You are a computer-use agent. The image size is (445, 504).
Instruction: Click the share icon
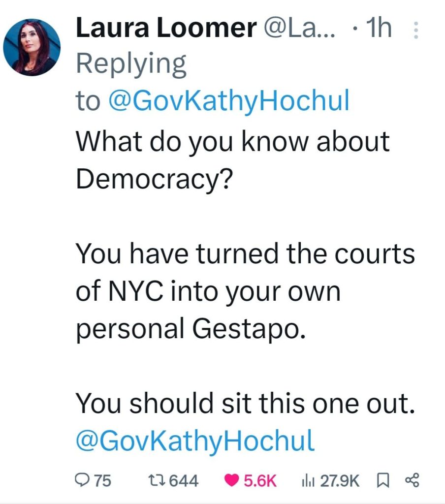point(411,480)
